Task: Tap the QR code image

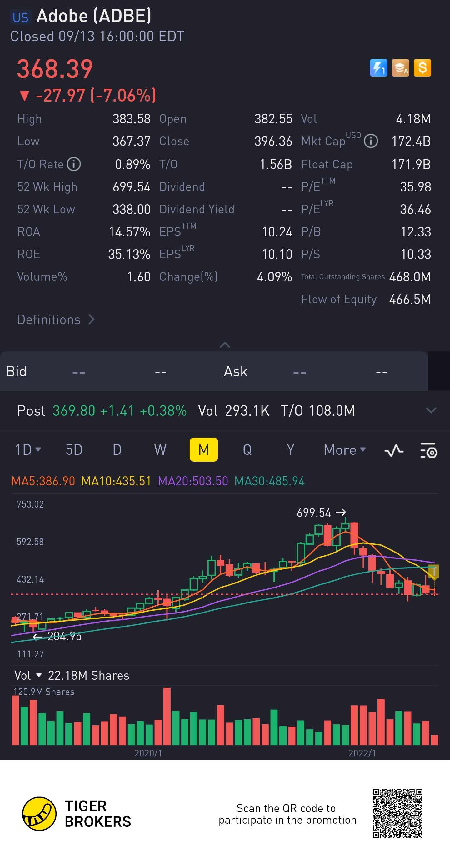Action: 398,813
